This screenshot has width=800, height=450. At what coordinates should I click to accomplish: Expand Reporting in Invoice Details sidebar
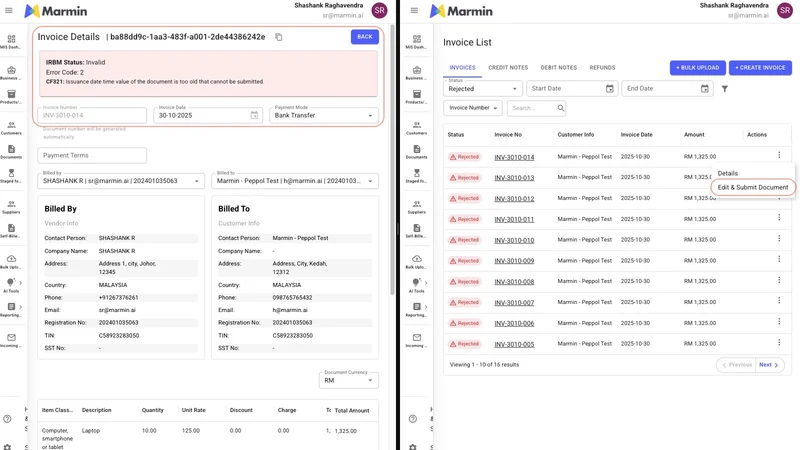[20, 307]
